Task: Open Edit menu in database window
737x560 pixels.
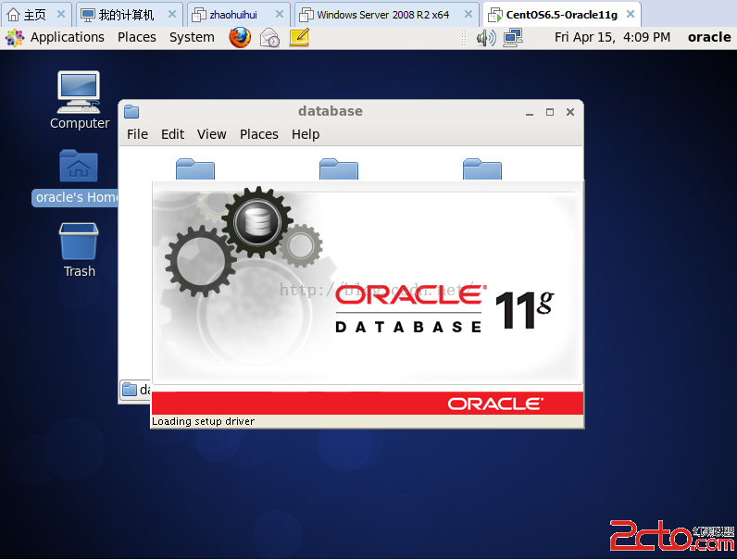Action: click(172, 134)
